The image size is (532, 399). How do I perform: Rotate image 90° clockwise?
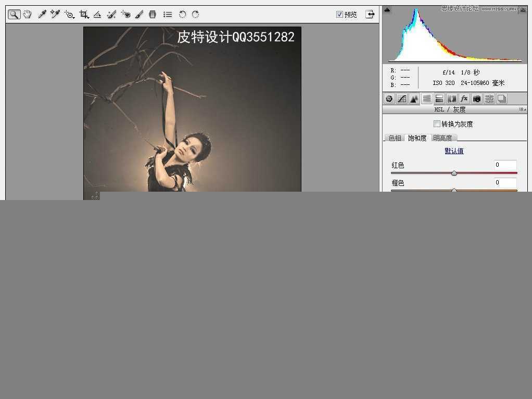[195, 15]
